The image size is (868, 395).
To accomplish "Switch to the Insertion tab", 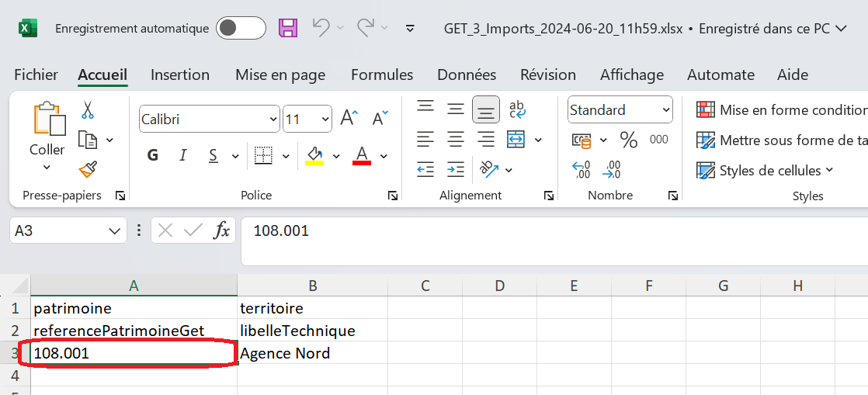I will tap(180, 74).
